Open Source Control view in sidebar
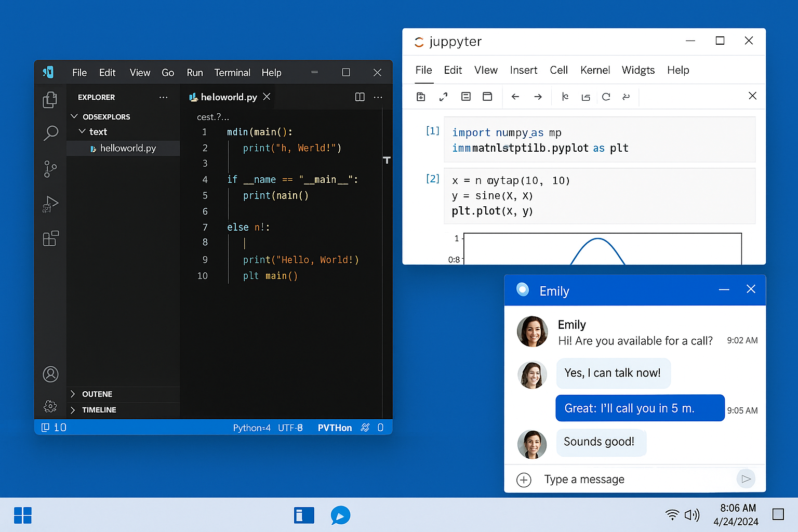Screen dimensions: 798x532 tap(50, 169)
